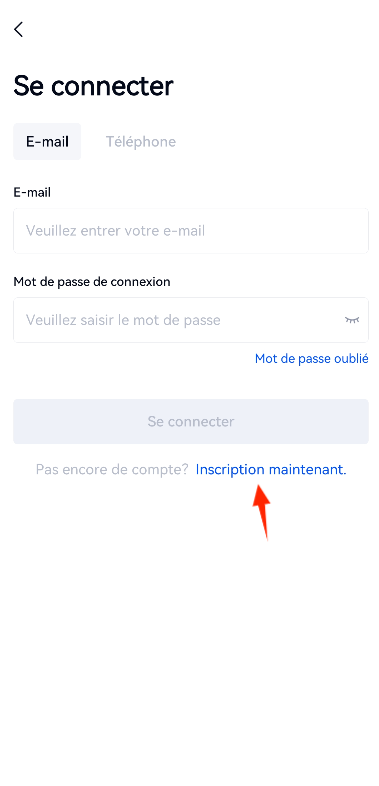Tap the grey Se connecter button
The height and width of the screenshot is (786, 379).
(x=191, y=422)
